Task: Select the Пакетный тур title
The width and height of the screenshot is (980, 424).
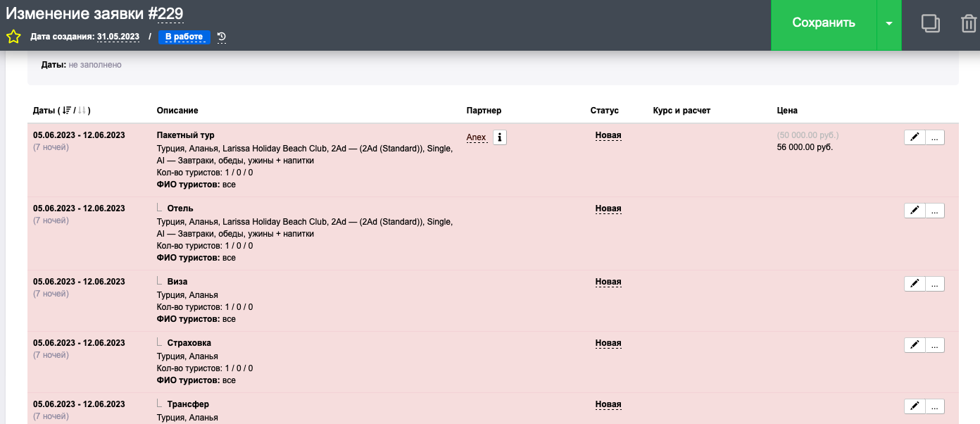Action: 185,135
